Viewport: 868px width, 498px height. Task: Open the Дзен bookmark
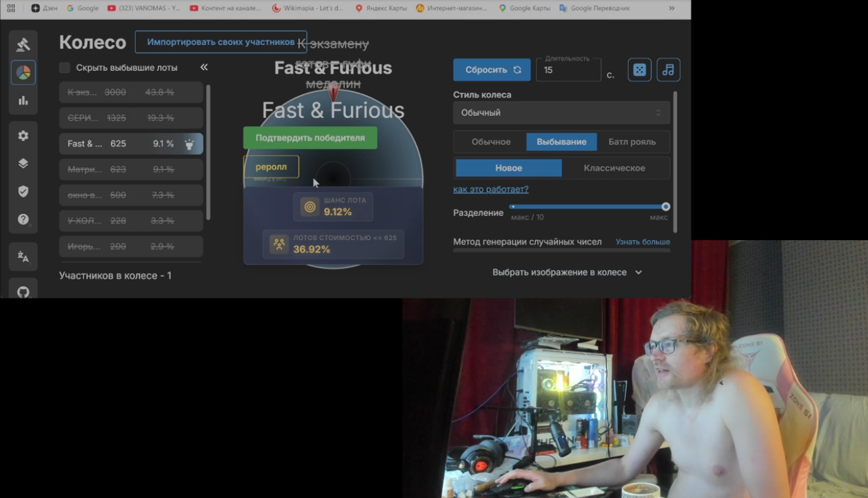[44, 8]
